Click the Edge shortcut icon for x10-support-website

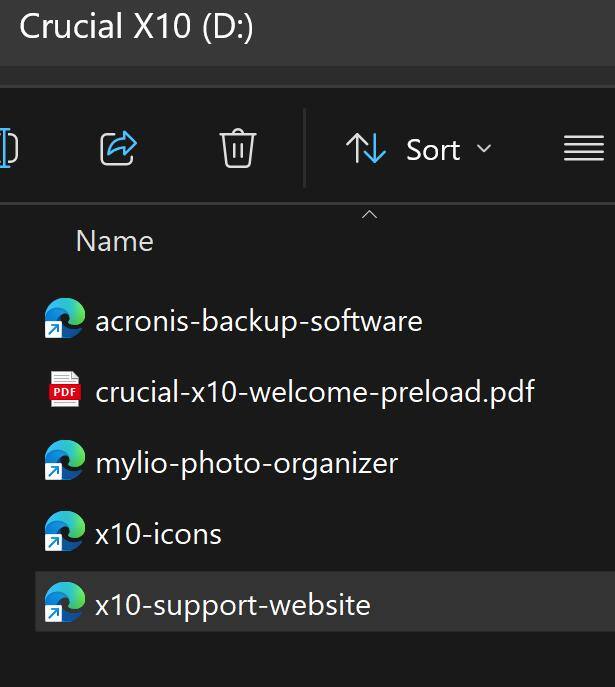[65, 605]
